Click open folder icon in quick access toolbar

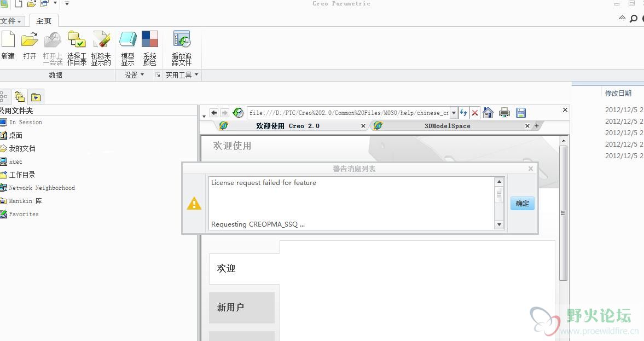click(x=32, y=4)
